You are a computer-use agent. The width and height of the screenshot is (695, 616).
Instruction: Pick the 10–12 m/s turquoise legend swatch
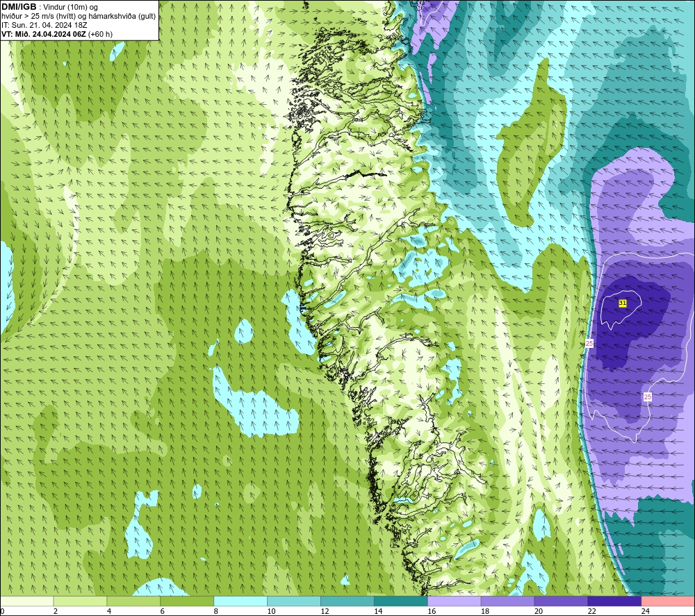point(294,601)
